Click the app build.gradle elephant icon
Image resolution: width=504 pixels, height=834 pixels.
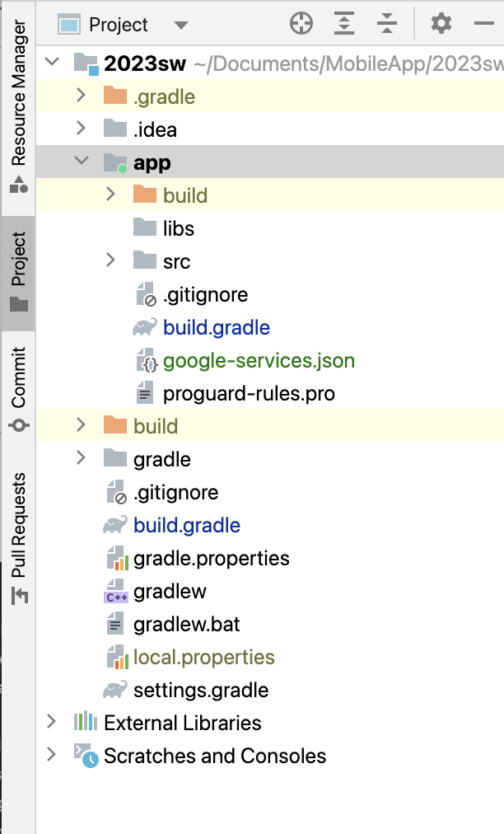point(145,328)
